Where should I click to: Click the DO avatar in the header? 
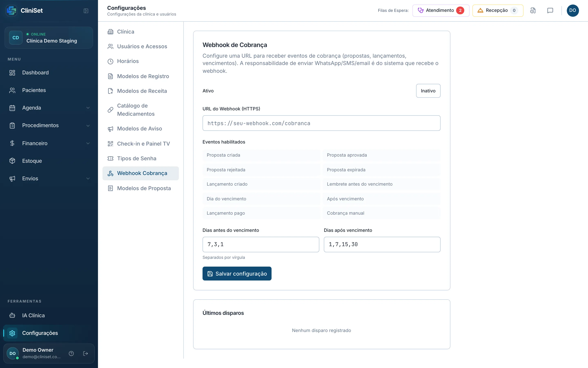[573, 10]
